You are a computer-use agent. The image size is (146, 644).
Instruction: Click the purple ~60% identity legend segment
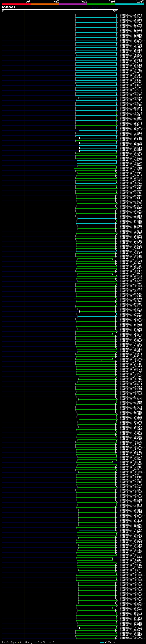click(x=73, y=4)
